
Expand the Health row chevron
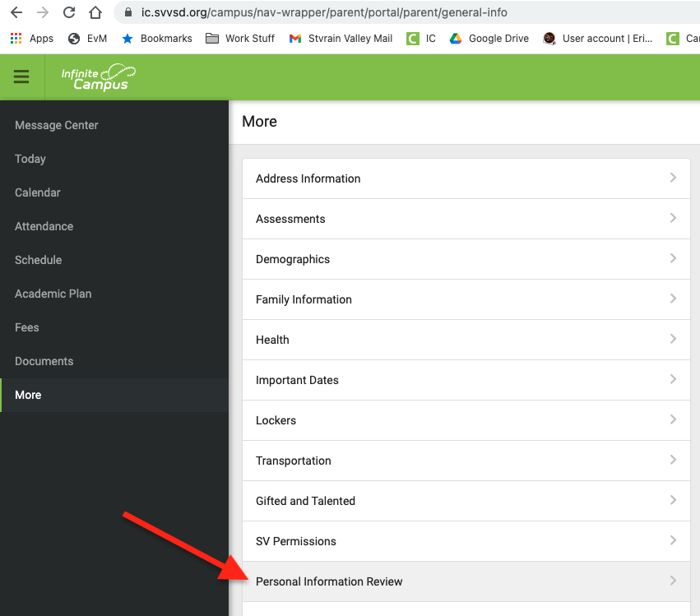tap(673, 339)
